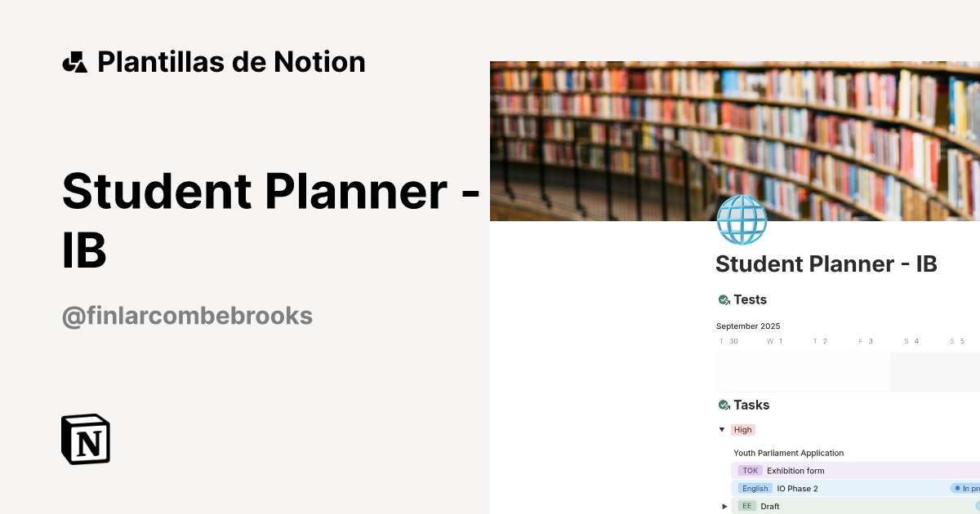The height and width of the screenshot is (514, 980).
Task: Select the Youth Parliament Application task
Action: 788,453
